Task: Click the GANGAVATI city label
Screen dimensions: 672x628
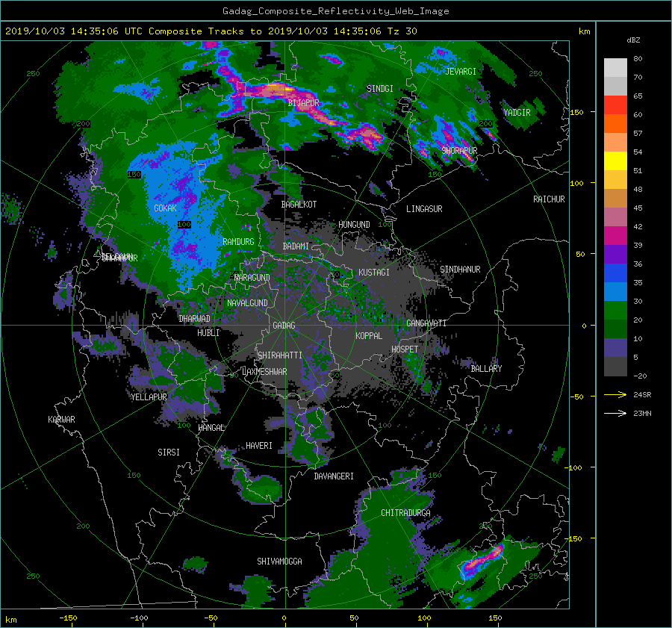Action: point(426,323)
